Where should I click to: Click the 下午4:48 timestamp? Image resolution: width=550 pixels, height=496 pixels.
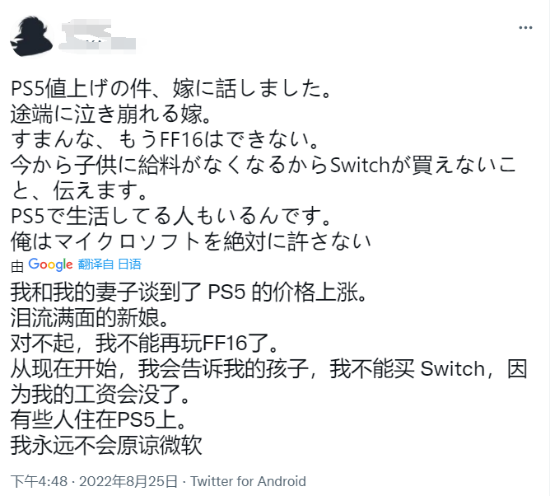click(39, 481)
